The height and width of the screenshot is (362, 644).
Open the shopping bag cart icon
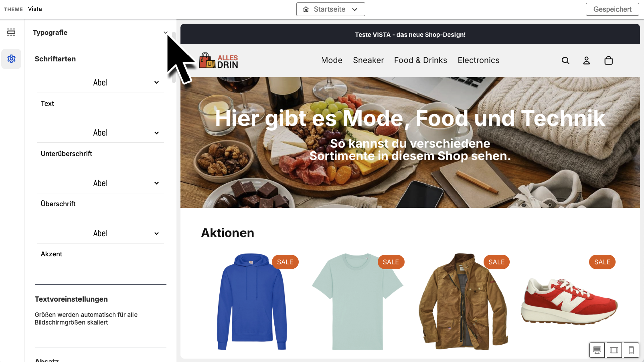point(608,61)
